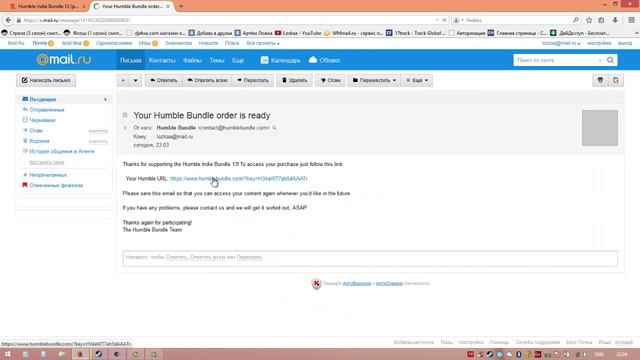The image size is (640, 360).
Task: Open Облако cloud from header
Action: pyautogui.click(x=324, y=60)
